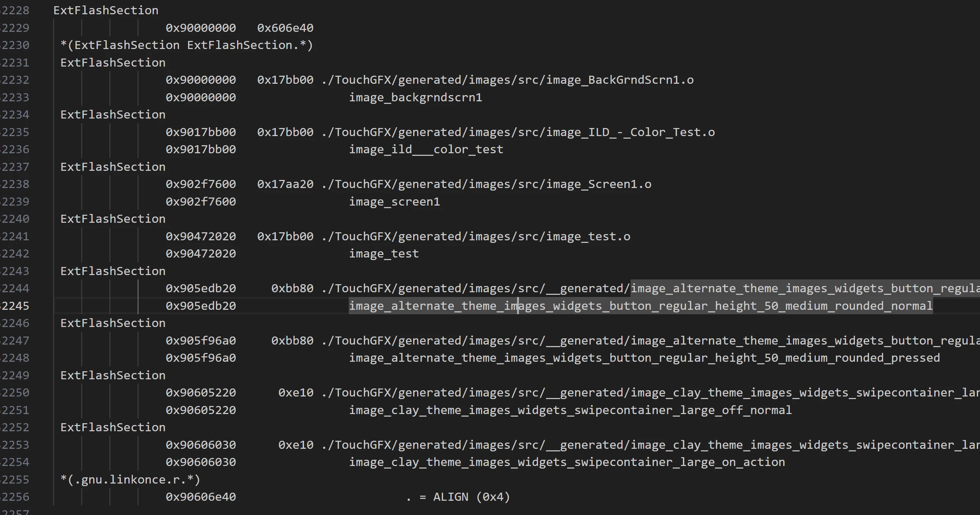Click line number 2228 in the gutter

tap(15, 10)
